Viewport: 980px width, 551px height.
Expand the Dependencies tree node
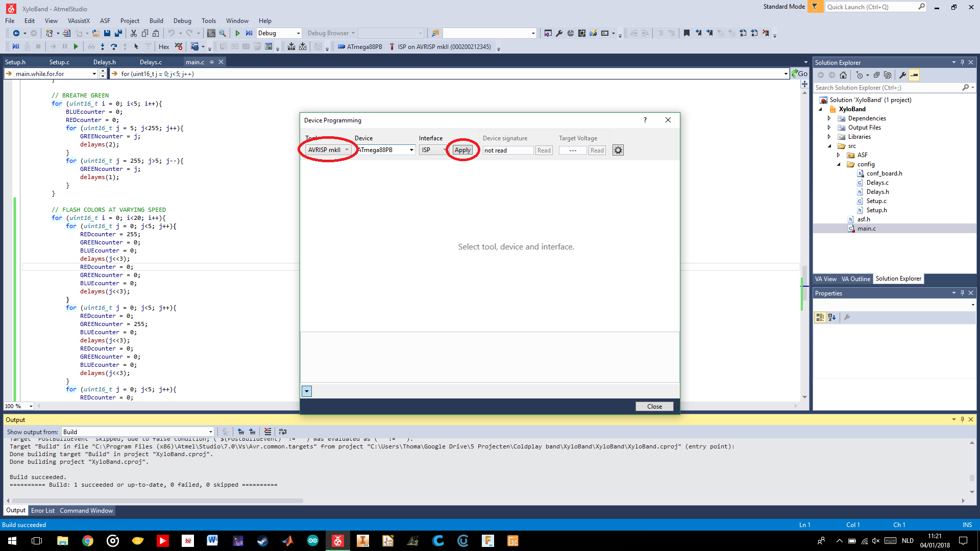coord(829,118)
